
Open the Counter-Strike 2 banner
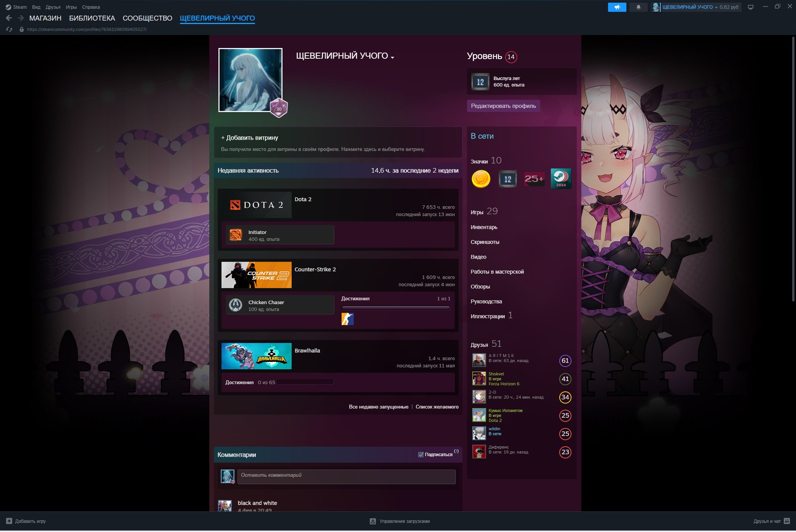click(x=257, y=275)
